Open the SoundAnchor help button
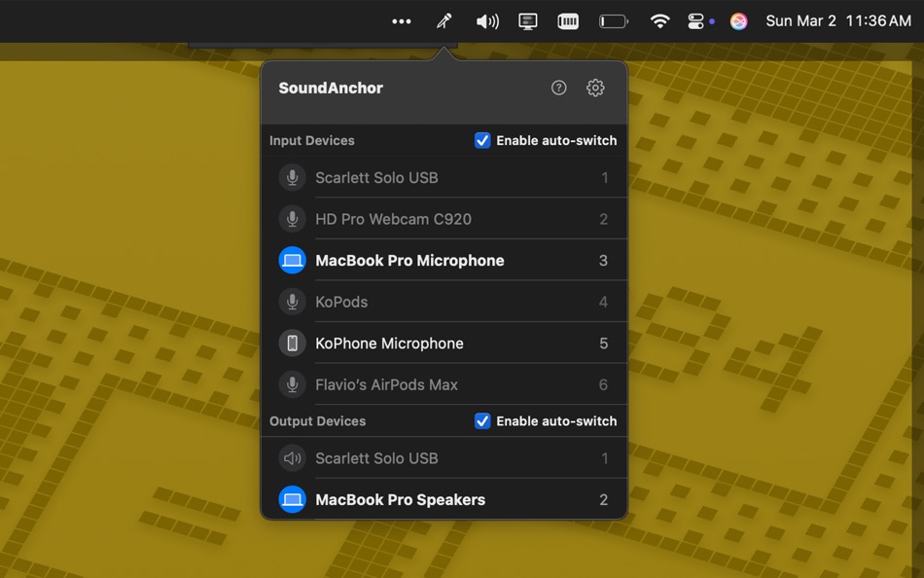Image resolution: width=924 pixels, height=578 pixels. click(558, 88)
